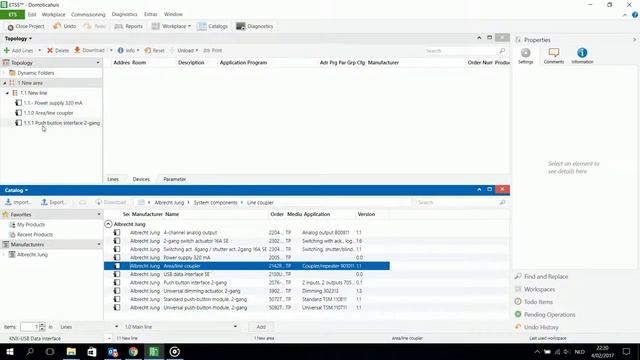Open the Window menu
The height and width of the screenshot is (360, 640).
pyautogui.click(x=173, y=14)
